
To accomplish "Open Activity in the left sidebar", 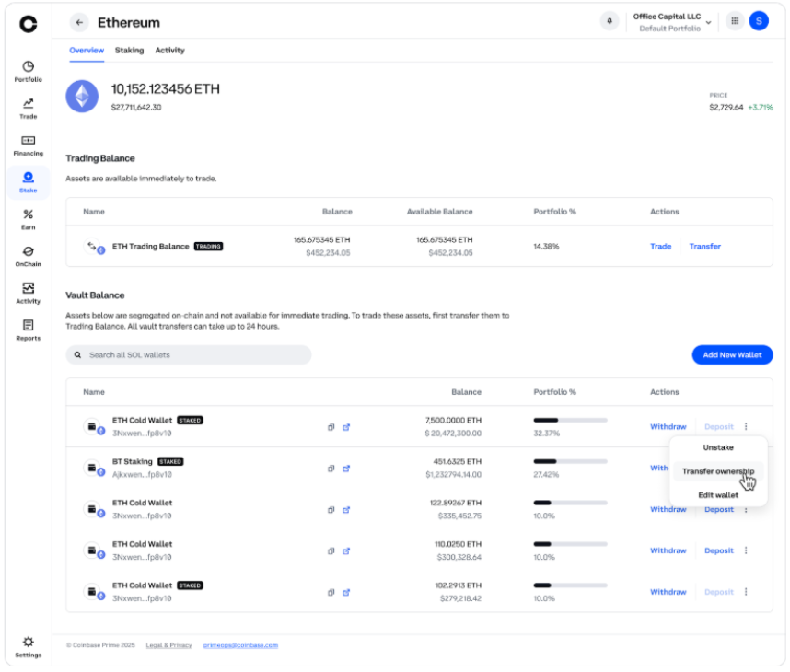I will pos(29,293).
